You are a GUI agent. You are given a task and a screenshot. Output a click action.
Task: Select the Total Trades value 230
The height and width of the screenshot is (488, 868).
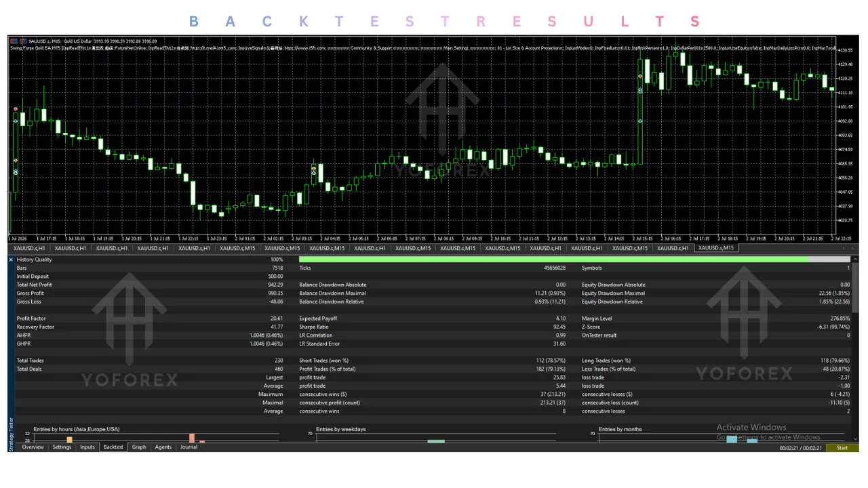coord(279,361)
